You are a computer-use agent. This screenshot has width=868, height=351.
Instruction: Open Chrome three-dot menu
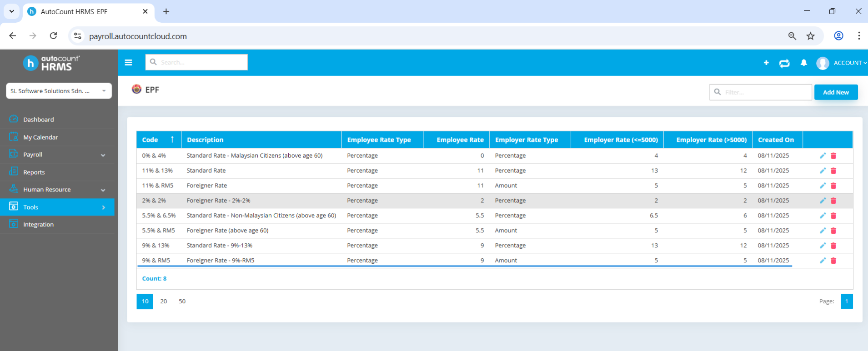(859, 36)
